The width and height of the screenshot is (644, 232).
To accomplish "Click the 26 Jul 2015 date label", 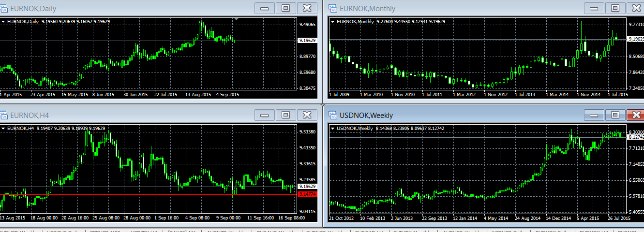I will tap(620, 218).
